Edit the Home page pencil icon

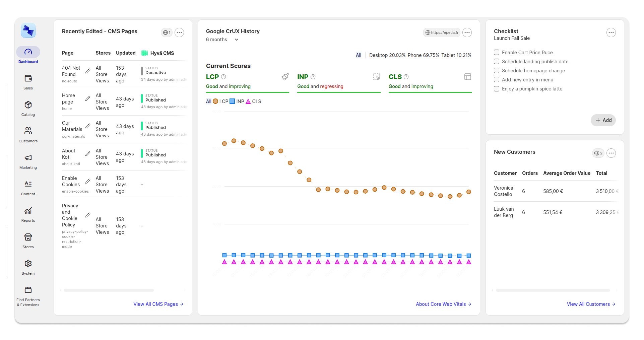(88, 98)
